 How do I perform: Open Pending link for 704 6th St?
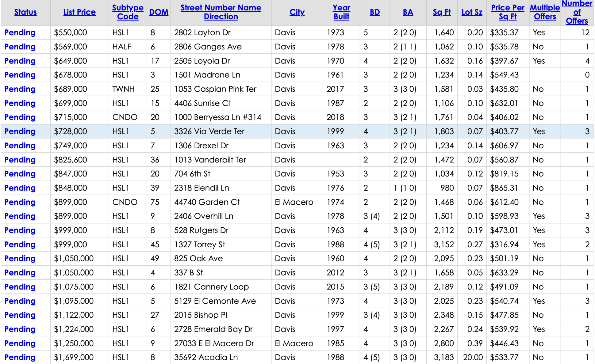20,174
